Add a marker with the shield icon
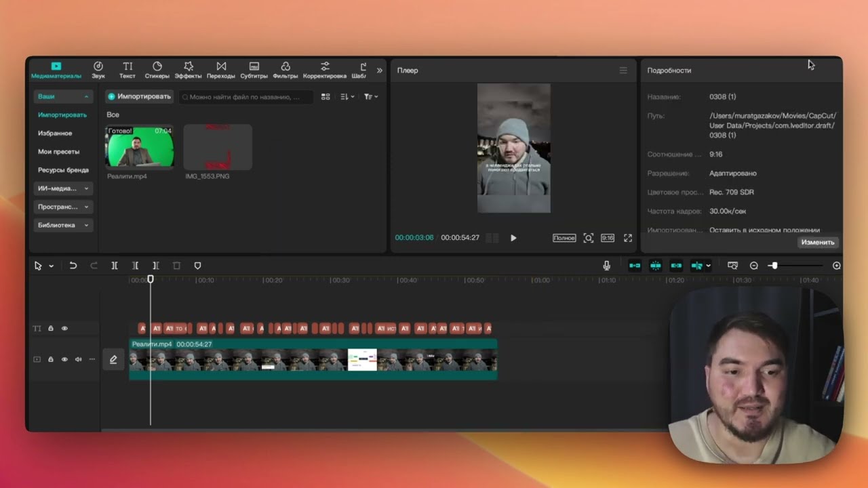This screenshot has width=868, height=488. pyautogui.click(x=198, y=266)
